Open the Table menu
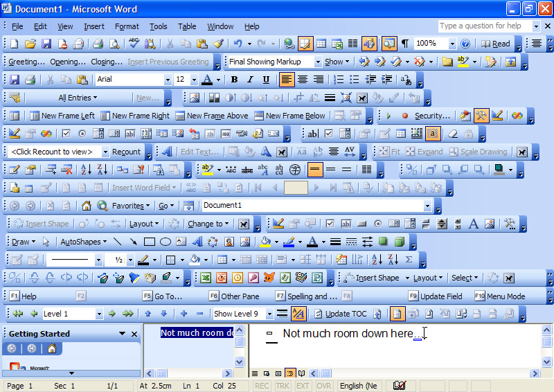The height and width of the screenshot is (392, 554). 186,26
